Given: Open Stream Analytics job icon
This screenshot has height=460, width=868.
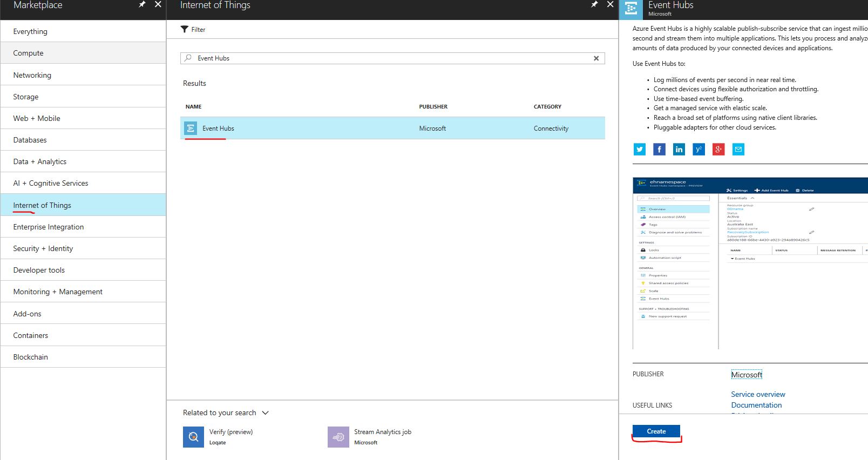Looking at the screenshot, I should click(338, 437).
